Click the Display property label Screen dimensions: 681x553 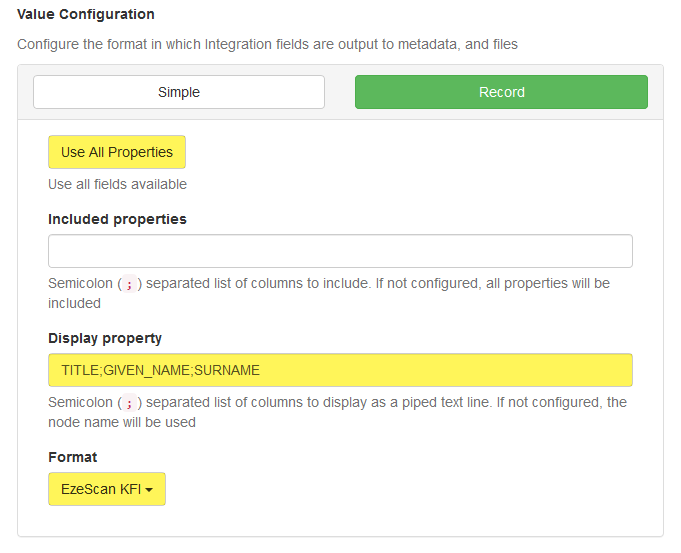(105, 338)
